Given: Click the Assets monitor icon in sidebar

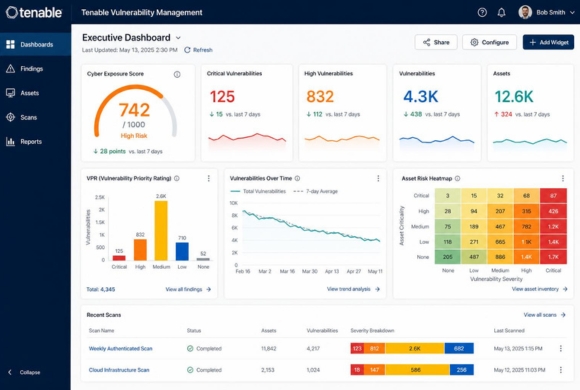Looking at the screenshot, I should 10,93.
